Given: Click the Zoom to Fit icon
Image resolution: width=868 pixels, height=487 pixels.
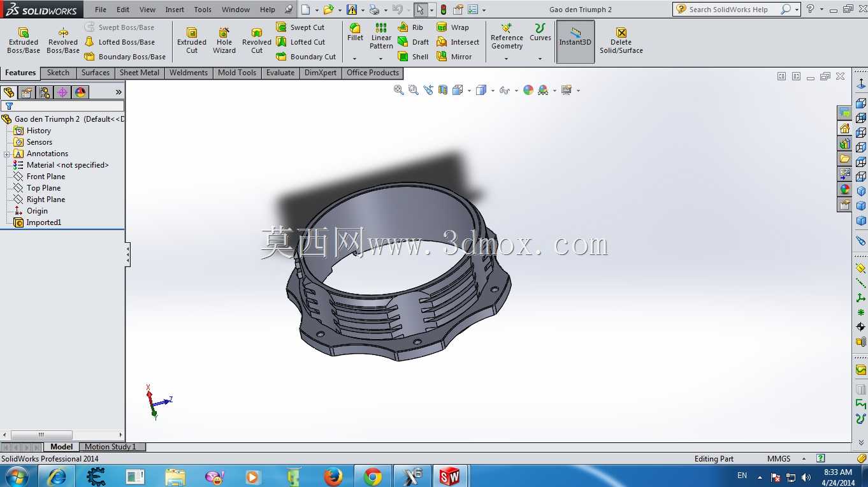Looking at the screenshot, I should [x=399, y=91].
